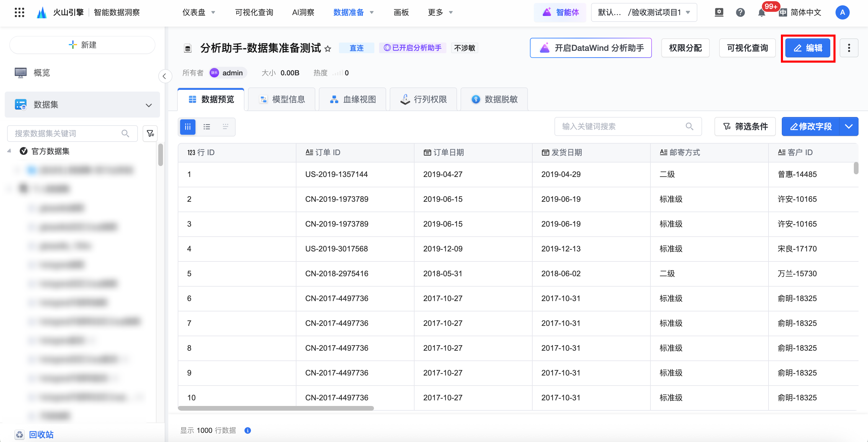Switch to the 模型信息 tab
The height and width of the screenshot is (442, 868).
pyautogui.click(x=282, y=100)
